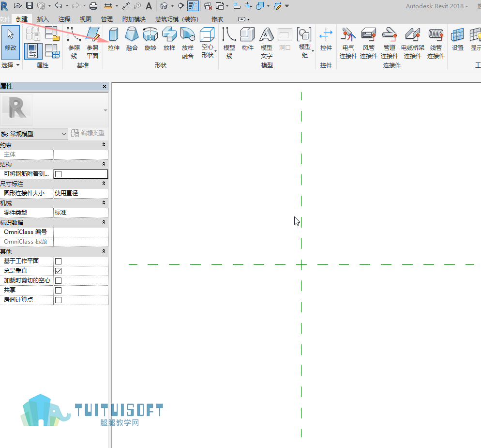Click the Save icon in quick access toolbar
Viewport: 481px width, 448px height.
tap(30, 5)
